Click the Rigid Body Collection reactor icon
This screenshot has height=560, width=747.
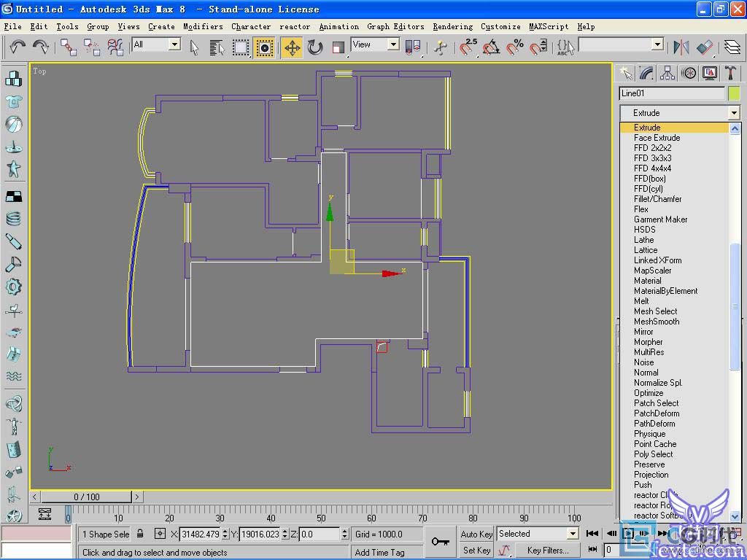(x=14, y=79)
